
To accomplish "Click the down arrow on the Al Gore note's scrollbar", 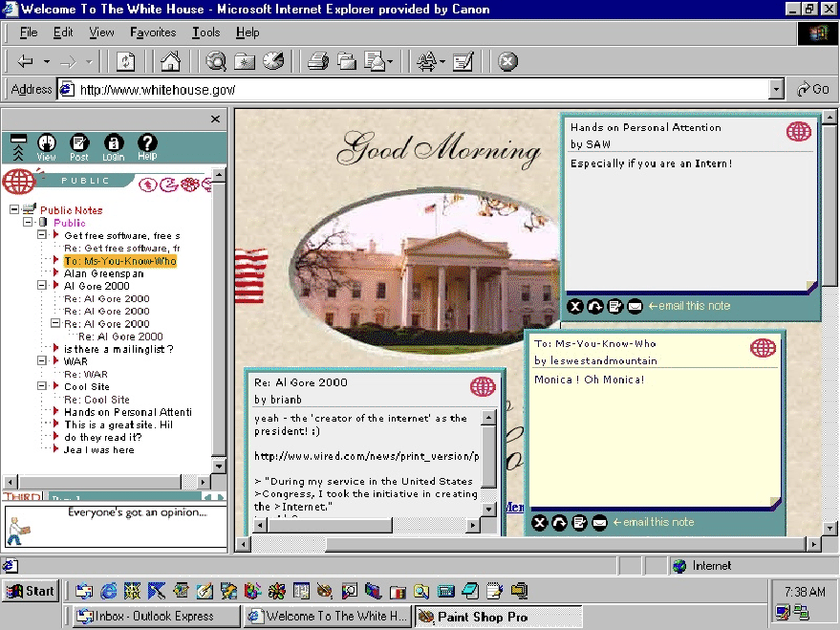I will (489, 511).
